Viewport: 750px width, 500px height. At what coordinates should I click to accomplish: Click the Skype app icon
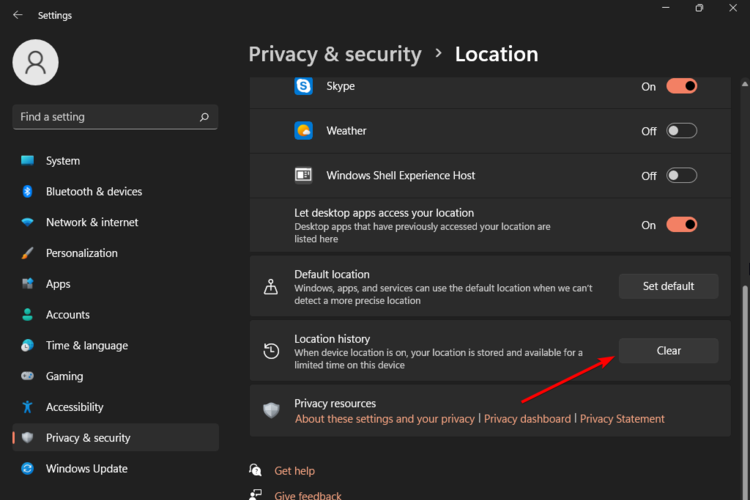click(303, 86)
